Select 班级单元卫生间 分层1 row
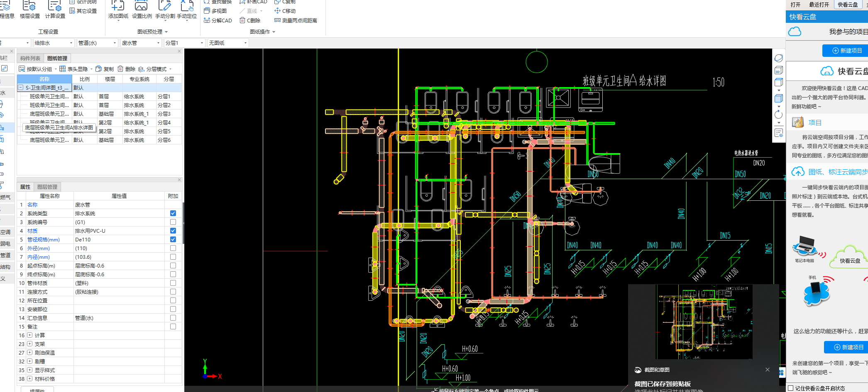 pyautogui.click(x=99, y=96)
